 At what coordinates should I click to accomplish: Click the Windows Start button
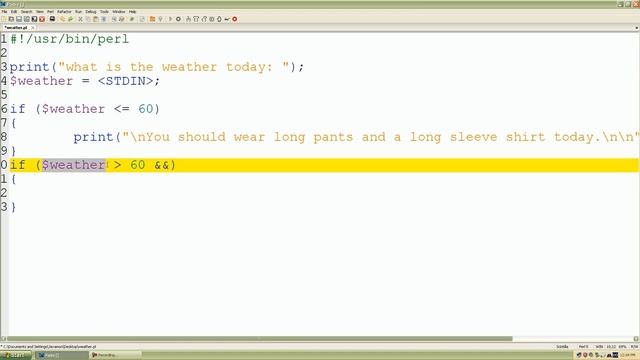16,356
